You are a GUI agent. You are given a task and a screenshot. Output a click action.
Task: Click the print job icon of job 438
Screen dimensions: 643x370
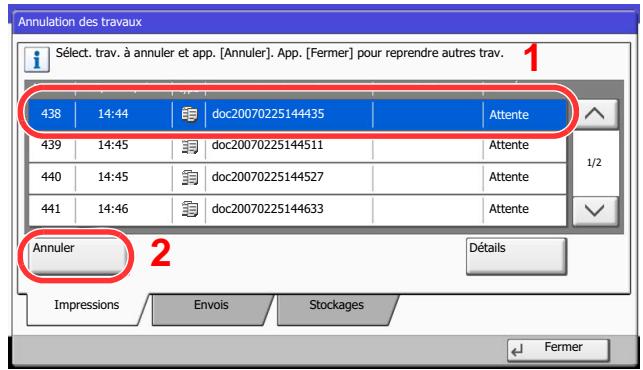(189, 114)
